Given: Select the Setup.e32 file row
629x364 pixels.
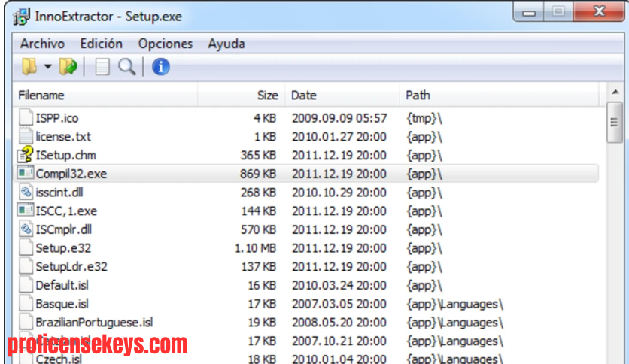Looking at the screenshot, I should [x=306, y=248].
